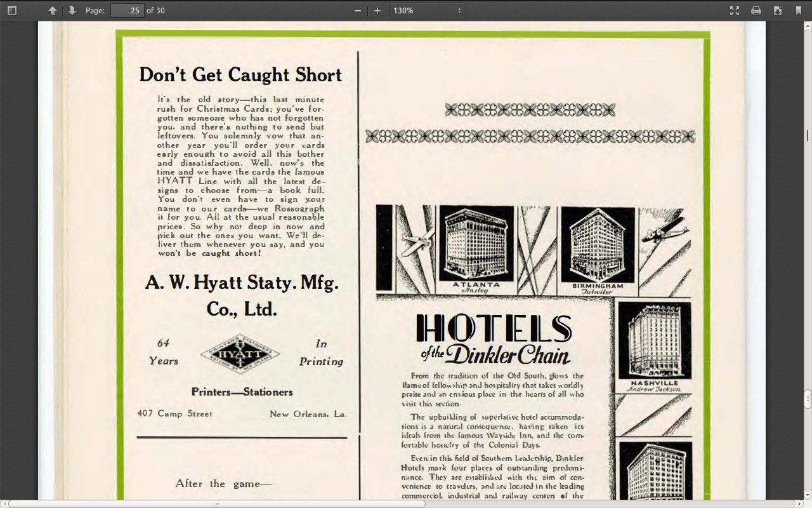Open the 130% zoom level dropdown
This screenshot has height=508, width=812.
click(428, 10)
